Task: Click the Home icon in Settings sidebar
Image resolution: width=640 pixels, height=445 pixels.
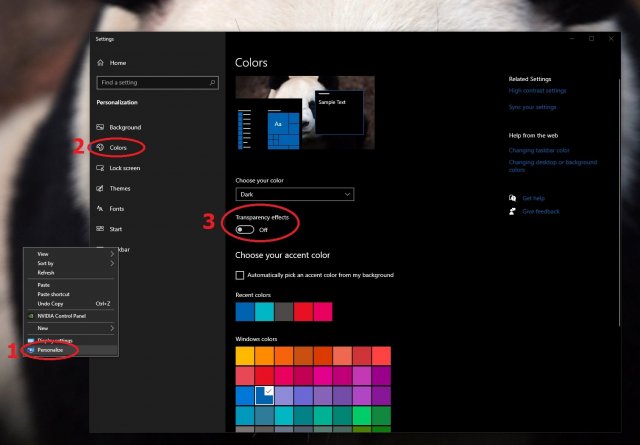Action: (x=101, y=63)
